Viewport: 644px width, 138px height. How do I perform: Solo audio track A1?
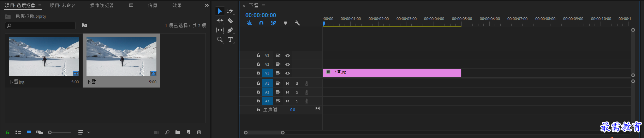click(x=297, y=83)
